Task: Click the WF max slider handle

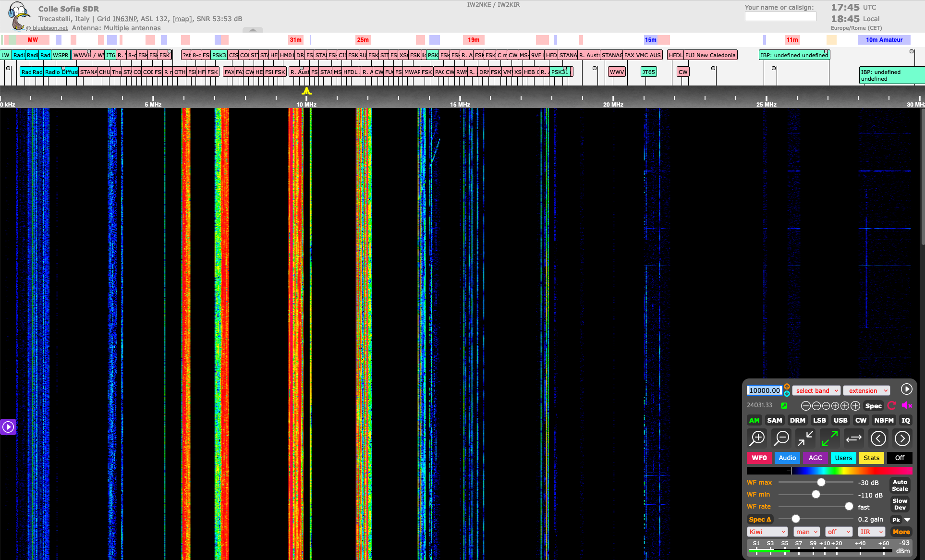Action: click(821, 482)
